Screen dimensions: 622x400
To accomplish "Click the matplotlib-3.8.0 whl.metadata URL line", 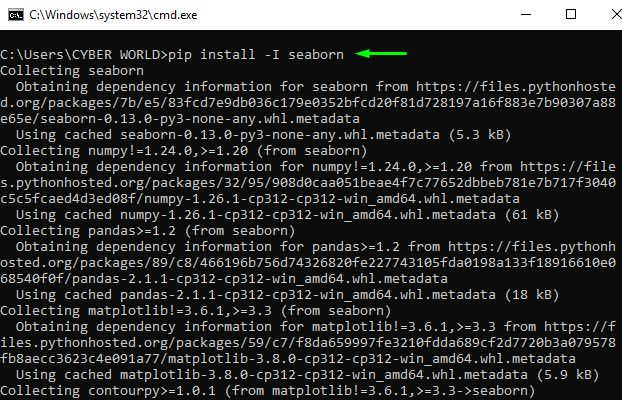I will click(x=288, y=359).
